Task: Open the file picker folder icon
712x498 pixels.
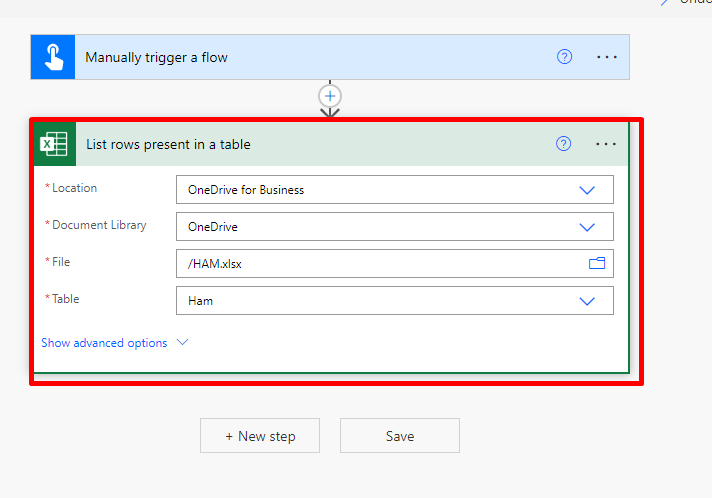Action: (597, 264)
